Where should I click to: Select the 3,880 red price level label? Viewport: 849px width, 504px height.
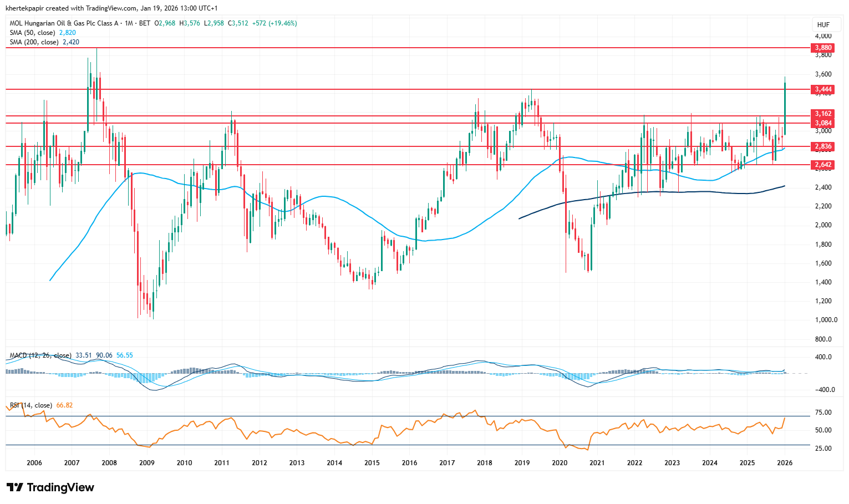tap(823, 48)
